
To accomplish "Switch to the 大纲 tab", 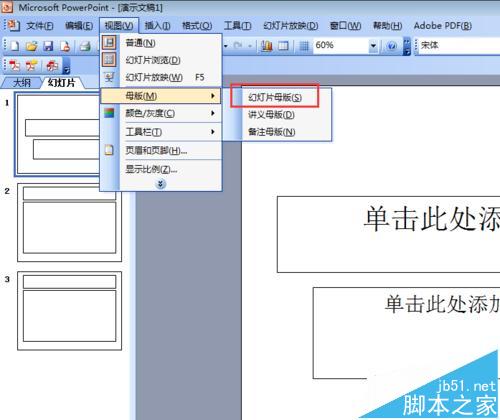I will (21, 83).
